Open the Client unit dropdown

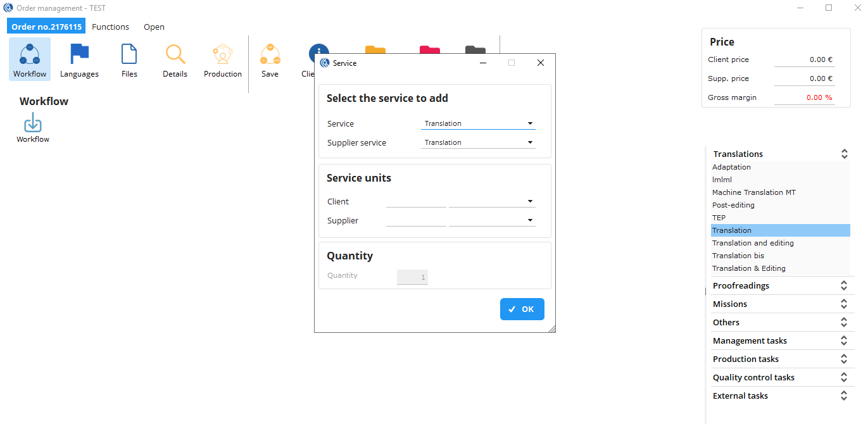pos(492,202)
